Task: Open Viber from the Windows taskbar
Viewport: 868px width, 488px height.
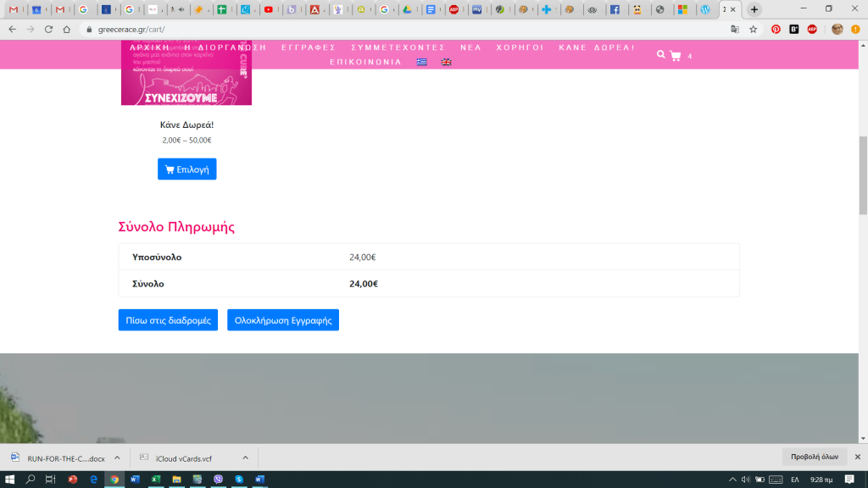Action: click(219, 480)
